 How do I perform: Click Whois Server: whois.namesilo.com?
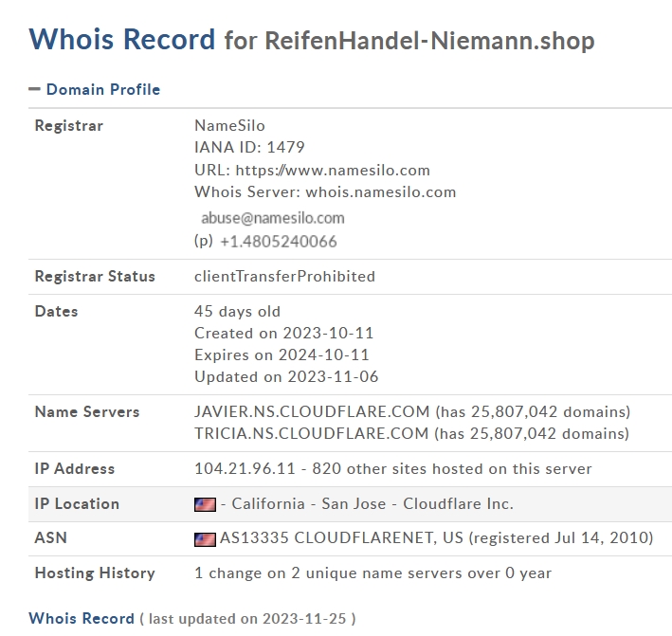point(325,192)
